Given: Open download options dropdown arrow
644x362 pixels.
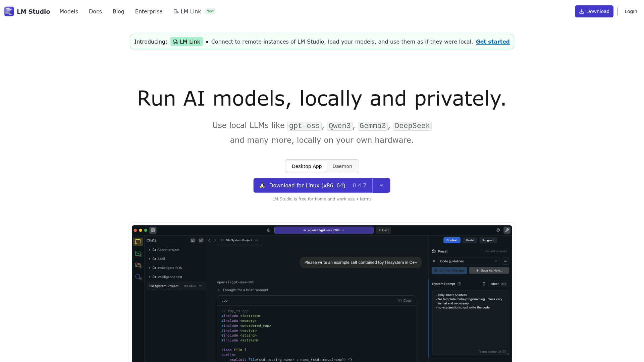Looking at the screenshot, I should click(381, 185).
